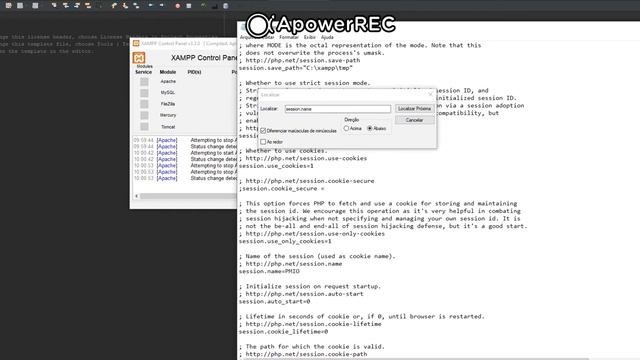
Task: Click the Mercury module name in XAMPP
Action: [x=168, y=116]
